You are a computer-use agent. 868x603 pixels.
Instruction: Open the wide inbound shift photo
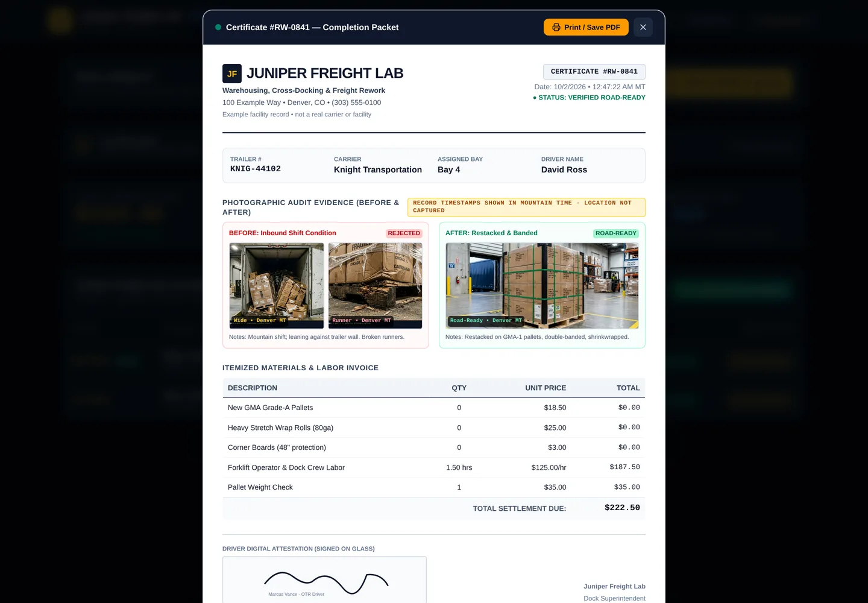[277, 286]
